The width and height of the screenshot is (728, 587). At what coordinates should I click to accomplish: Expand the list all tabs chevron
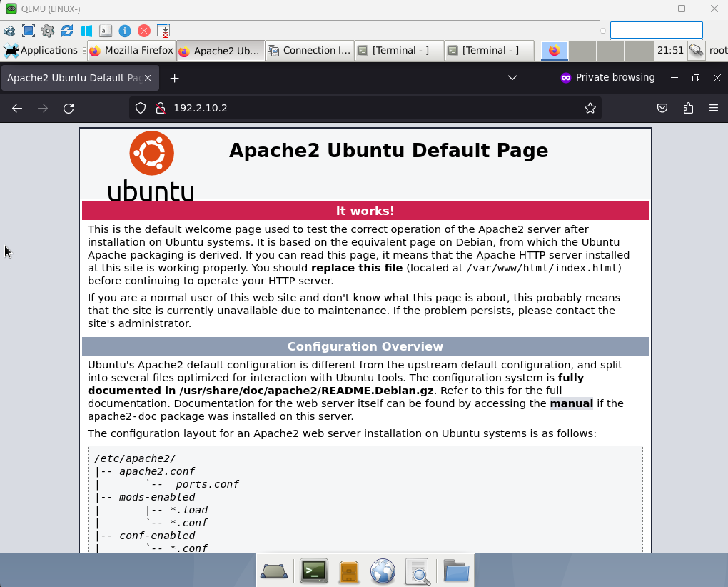(512, 78)
